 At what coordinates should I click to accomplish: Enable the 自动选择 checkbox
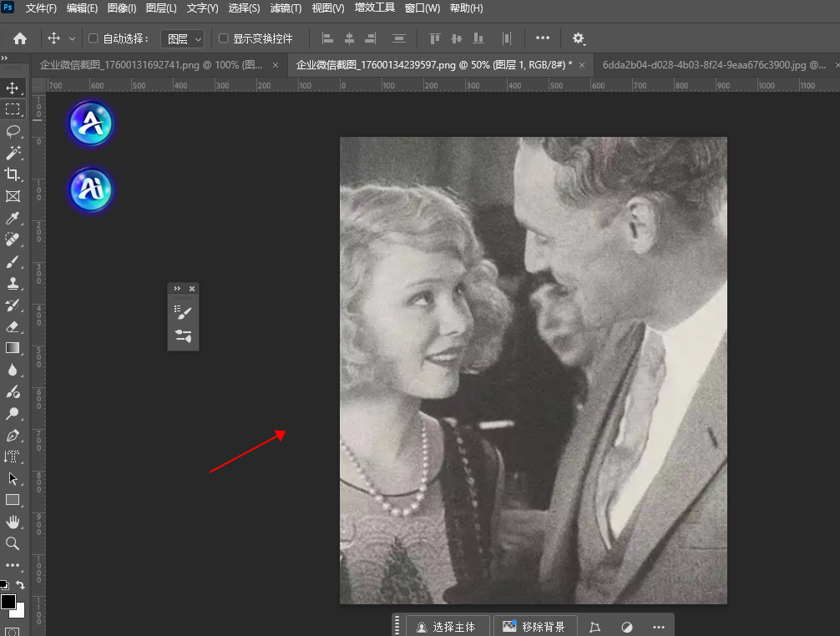pyautogui.click(x=94, y=38)
